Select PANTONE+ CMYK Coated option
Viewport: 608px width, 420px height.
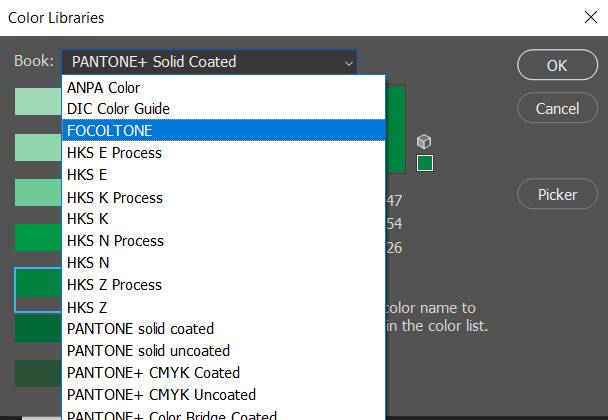(153, 372)
